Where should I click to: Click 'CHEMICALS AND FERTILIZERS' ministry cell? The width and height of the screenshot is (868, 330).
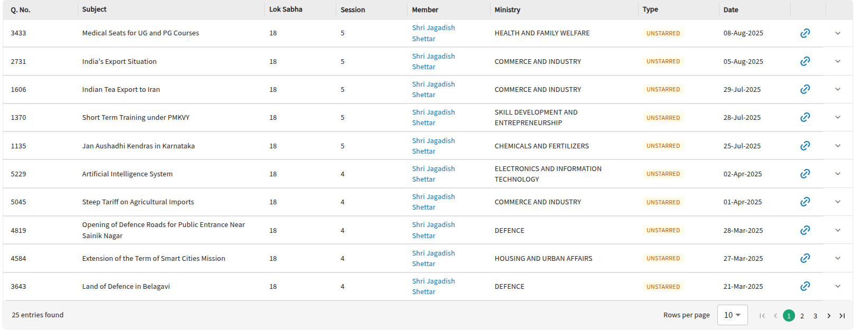coord(541,146)
